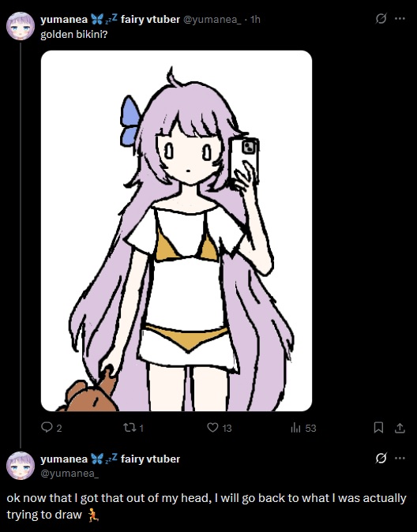Open the drawing image attachment

tap(176, 230)
